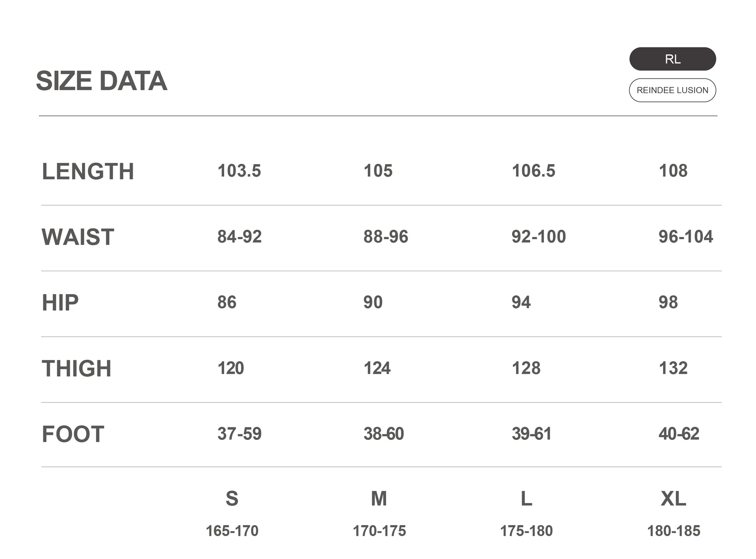Click the FOOT row label

point(73,434)
